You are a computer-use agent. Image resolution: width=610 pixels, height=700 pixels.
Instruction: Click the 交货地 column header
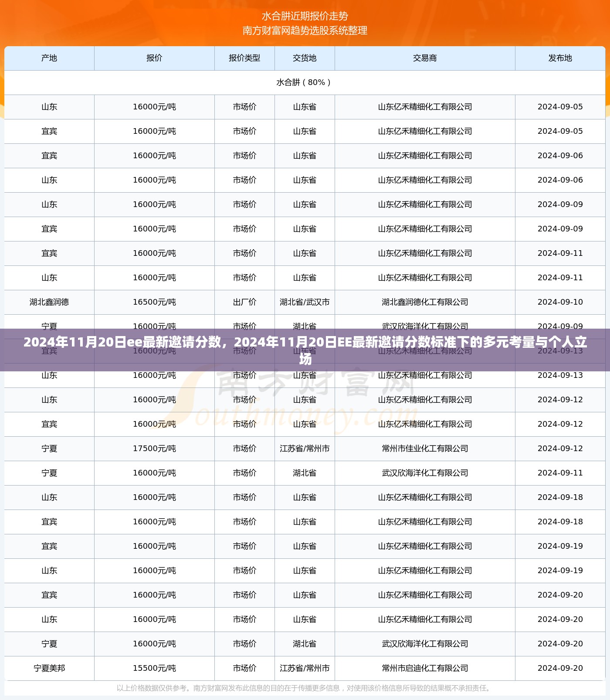[x=305, y=58]
